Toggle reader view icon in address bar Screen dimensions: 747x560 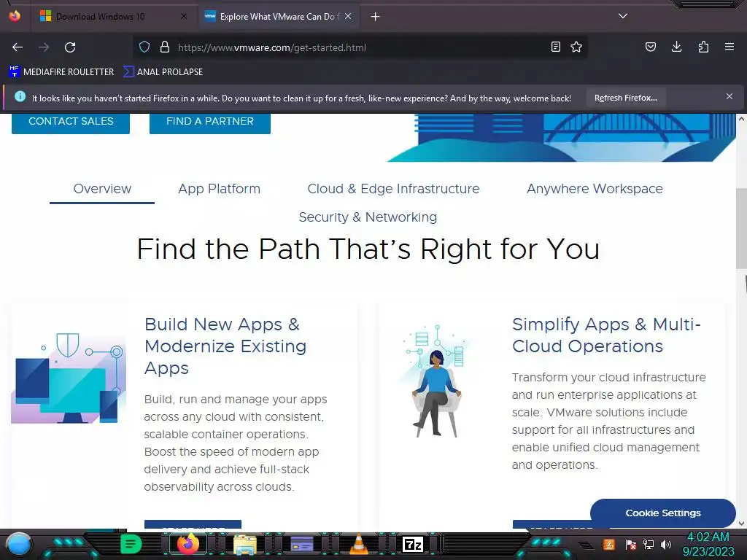(555, 47)
